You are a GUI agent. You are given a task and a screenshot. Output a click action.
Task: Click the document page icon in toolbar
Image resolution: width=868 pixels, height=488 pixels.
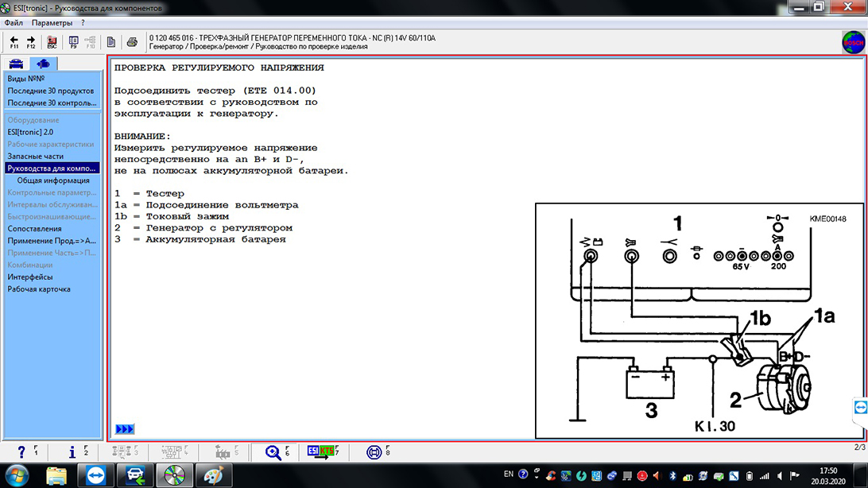click(110, 42)
